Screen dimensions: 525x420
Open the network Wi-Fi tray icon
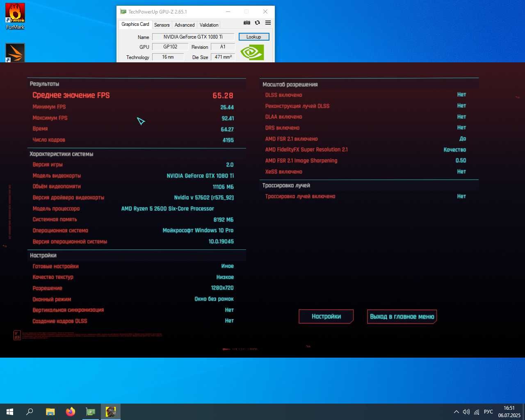(x=477, y=412)
